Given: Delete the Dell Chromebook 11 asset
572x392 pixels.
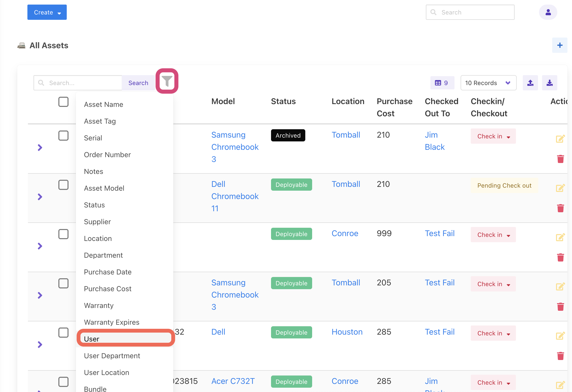Looking at the screenshot, I should coord(560,208).
